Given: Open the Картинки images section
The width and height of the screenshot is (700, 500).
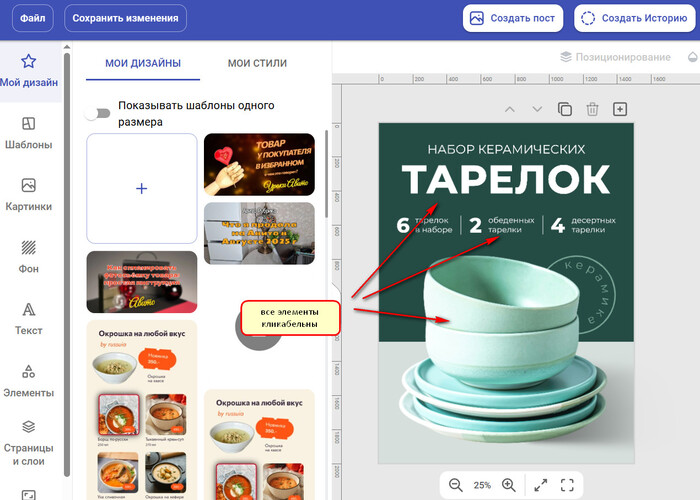Looking at the screenshot, I should (x=29, y=195).
